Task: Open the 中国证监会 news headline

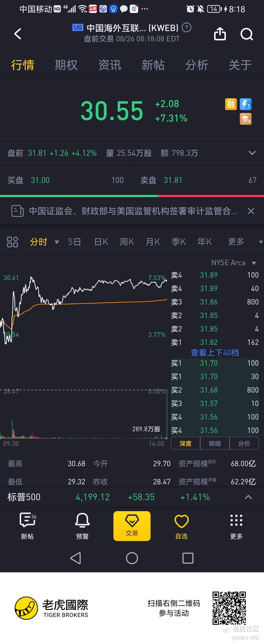Action: coord(133,211)
